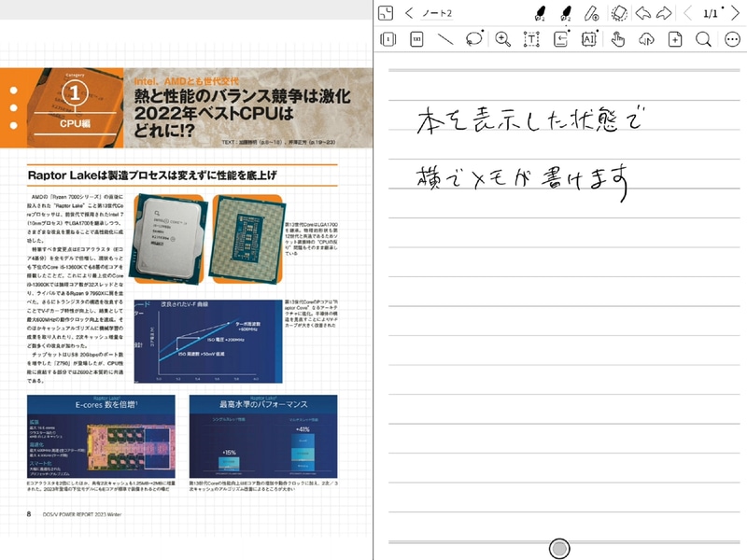Open the AI recognition tool
Screen dimensions: 747x560
click(589, 40)
